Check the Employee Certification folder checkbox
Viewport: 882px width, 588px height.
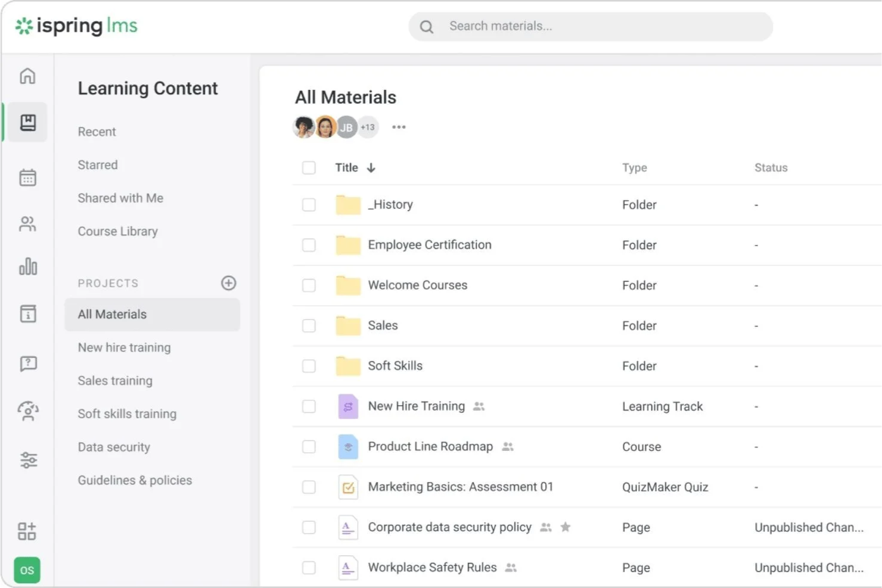[x=309, y=245]
